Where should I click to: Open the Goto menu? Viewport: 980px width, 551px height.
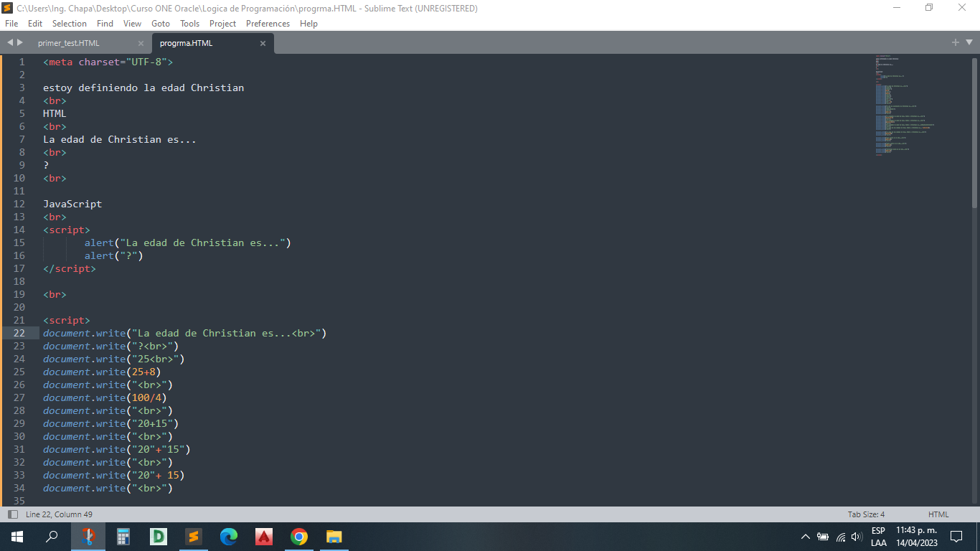[x=161, y=24]
